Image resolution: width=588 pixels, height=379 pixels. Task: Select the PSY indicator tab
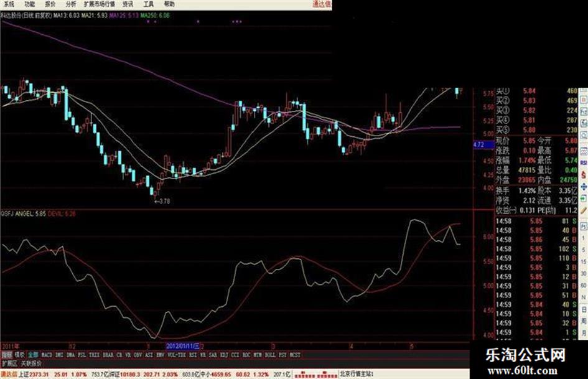[x=282, y=355]
